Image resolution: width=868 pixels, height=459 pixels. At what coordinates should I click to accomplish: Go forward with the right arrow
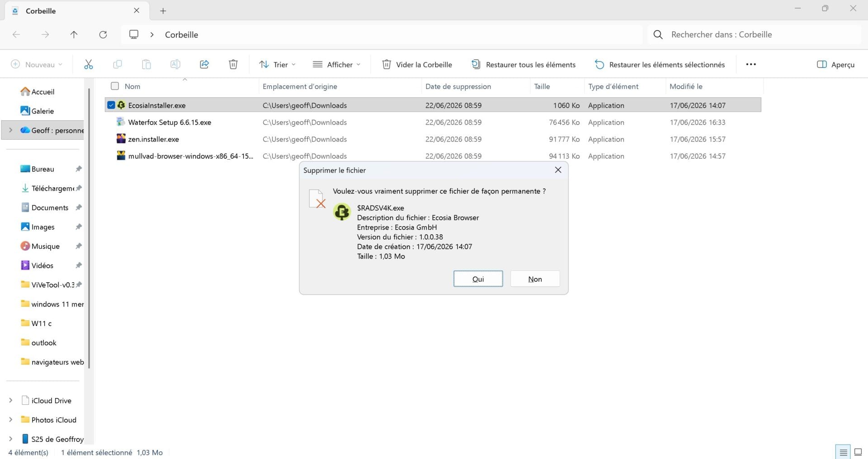pyautogui.click(x=45, y=34)
